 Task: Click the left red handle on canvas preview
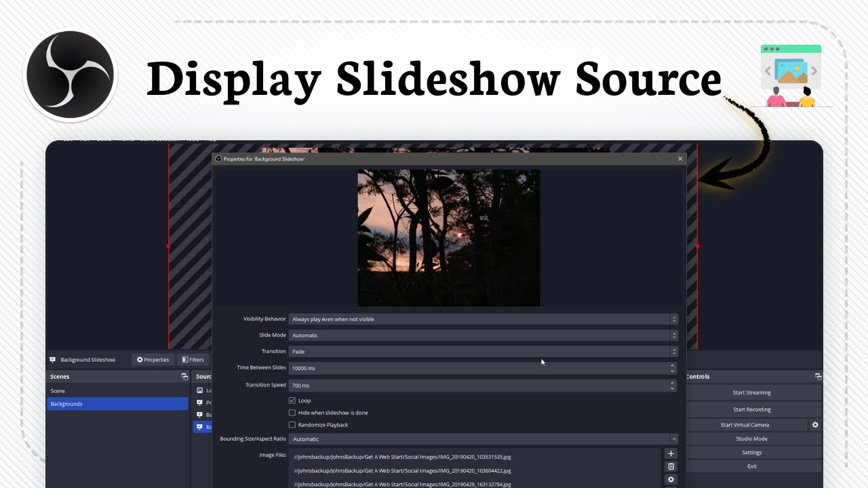pos(169,246)
